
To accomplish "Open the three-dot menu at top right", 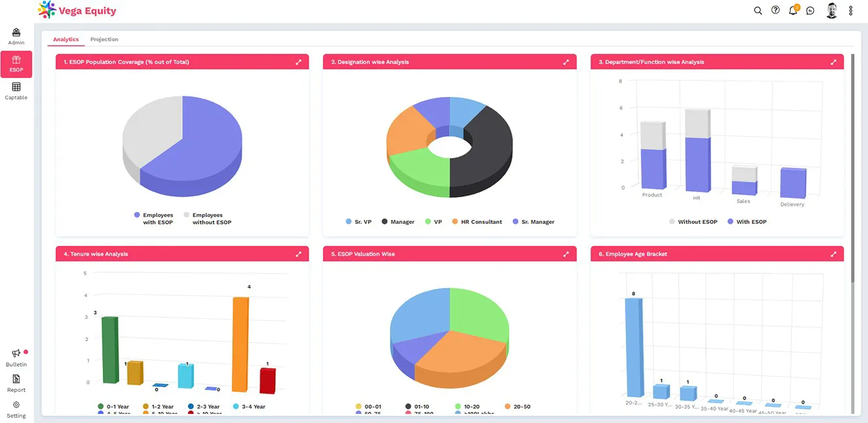I will (x=850, y=10).
